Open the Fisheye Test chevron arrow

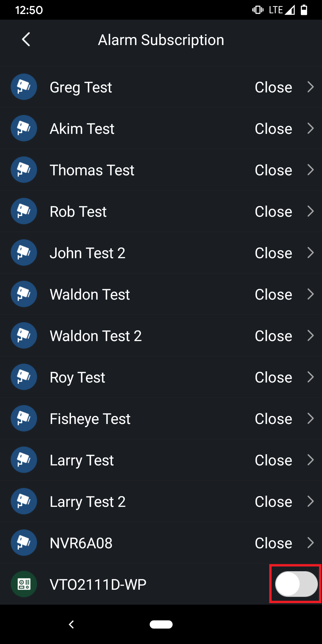click(x=310, y=418)
